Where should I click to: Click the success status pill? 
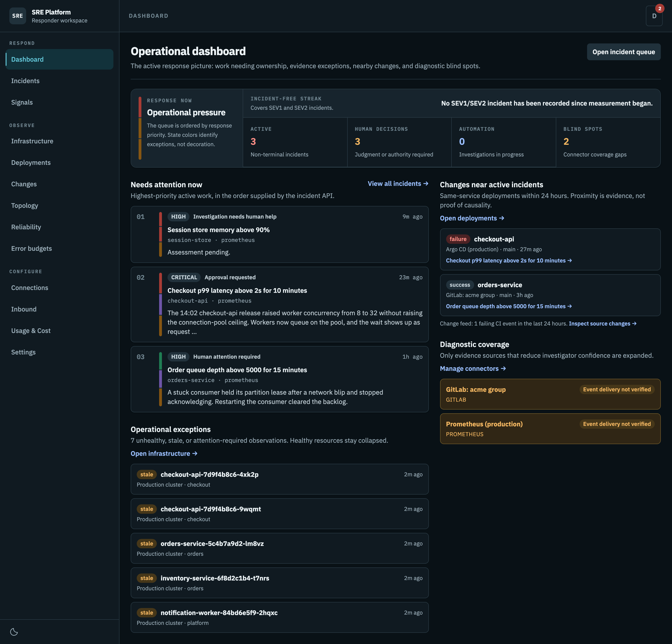click(x=460, y=285)
